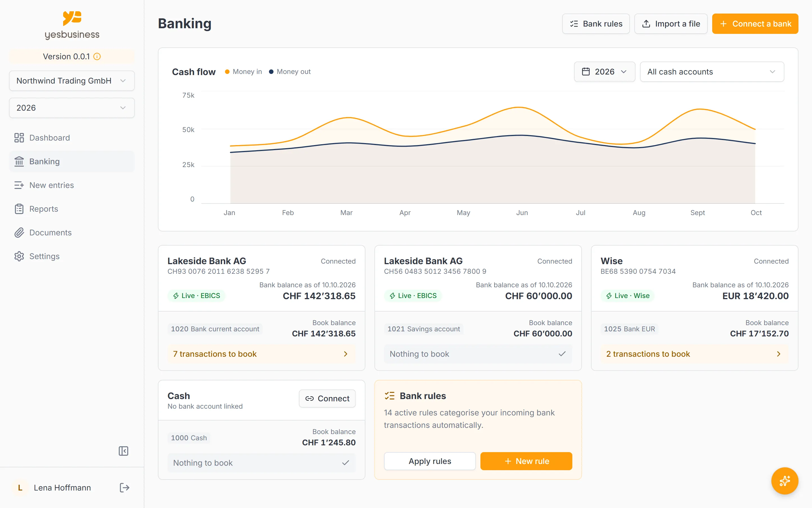
Task: Click the yesbusiness logo
Action: coord(72,25)
